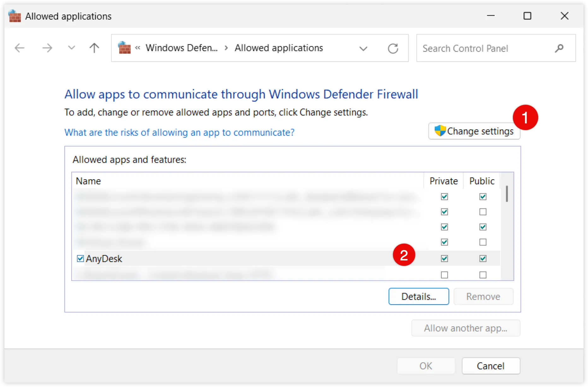
Task: Select the Allowed applications breadcrumb
Action: tap(279, 48)
